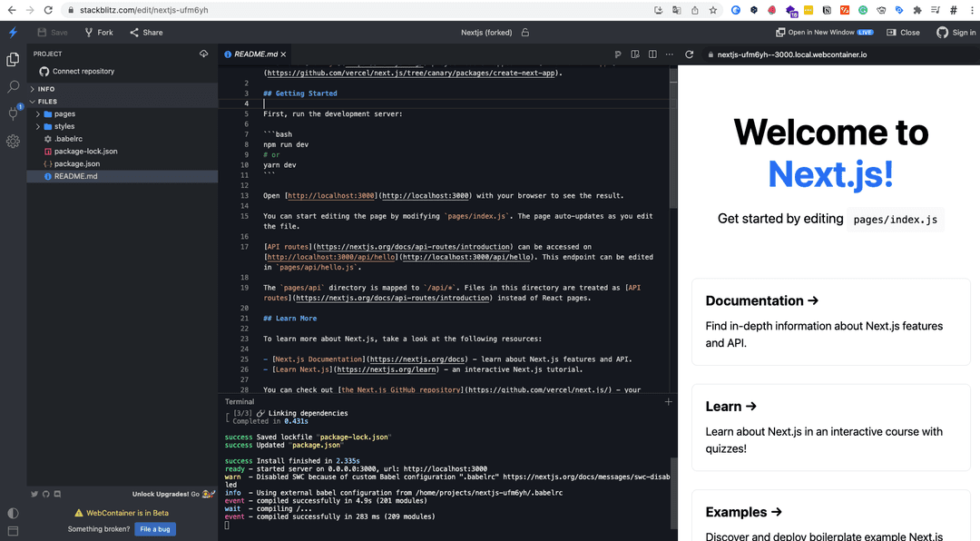Screen dimensions: 980x541
Task: Open the Ports plug icon with badge
Action: pyautogui.click(x=13, y=113)
